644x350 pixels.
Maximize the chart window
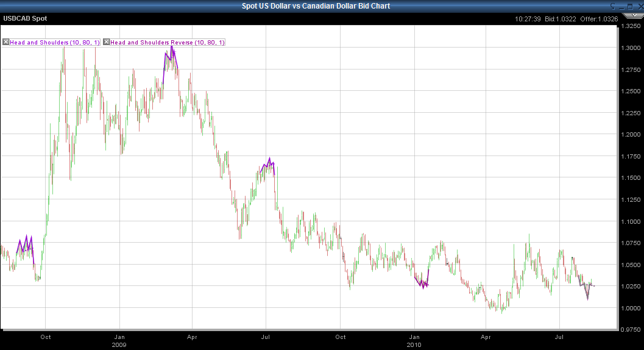click(630, 7)
